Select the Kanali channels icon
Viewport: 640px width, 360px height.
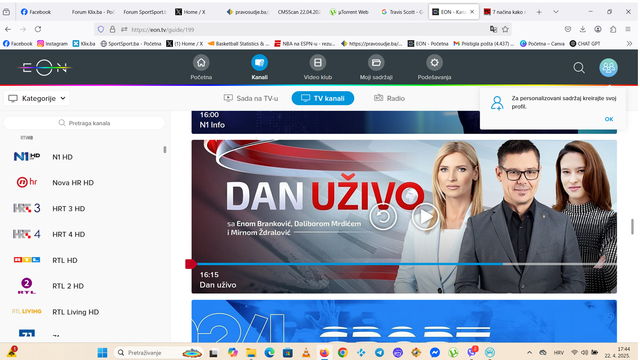point(259,63)
